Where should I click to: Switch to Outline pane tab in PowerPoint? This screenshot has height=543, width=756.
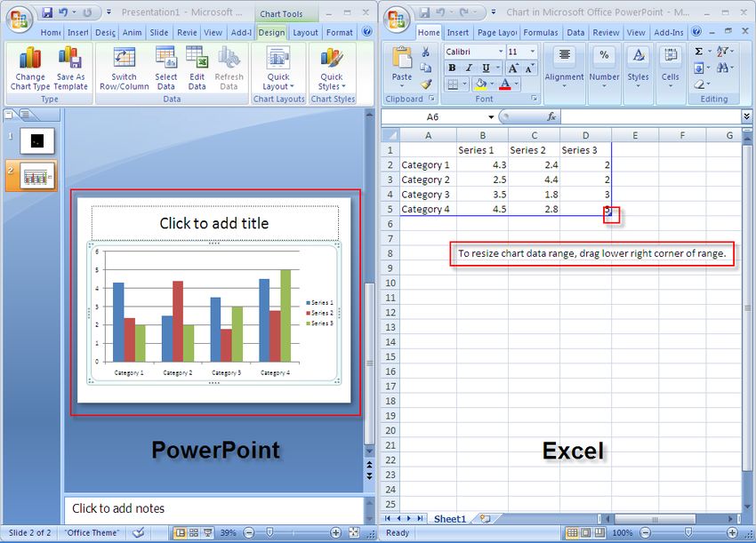tap(25, 115)
